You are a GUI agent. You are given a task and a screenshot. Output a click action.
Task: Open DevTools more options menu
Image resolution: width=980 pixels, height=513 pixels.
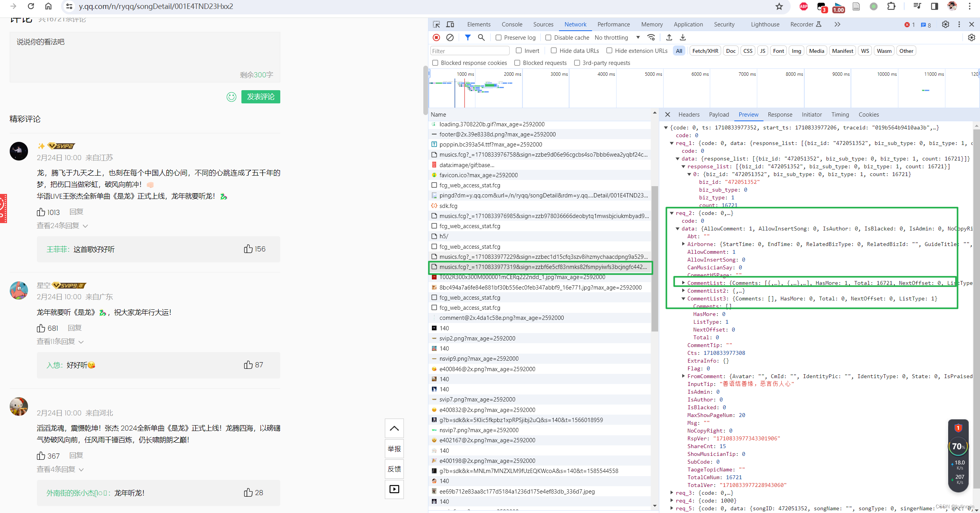click(x=959, y=24)
